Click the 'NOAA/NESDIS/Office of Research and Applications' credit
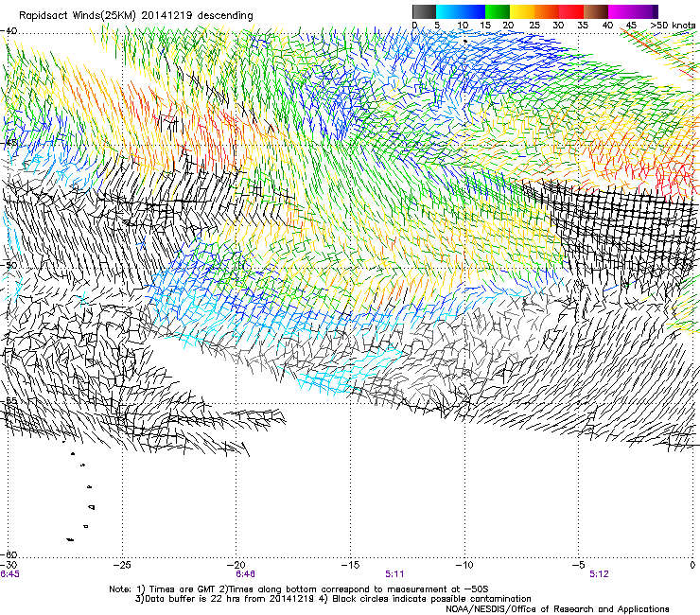 tap(557, 609)
